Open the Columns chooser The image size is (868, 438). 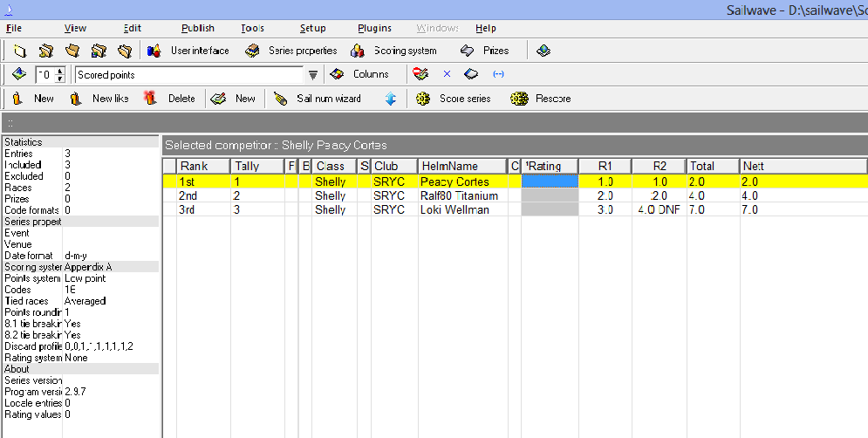(x=362, y=75)
